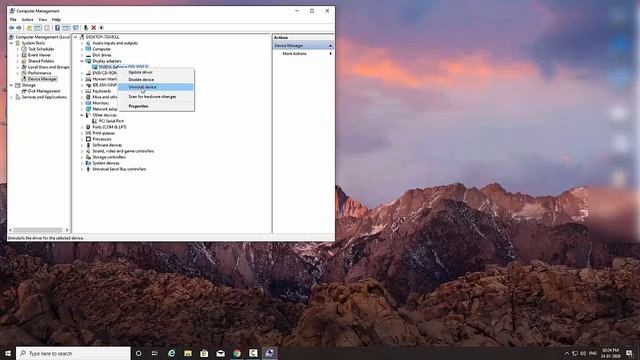Select the Print queues category
The height and width of the screenshot is (360, 640).
tap(103, 133)
